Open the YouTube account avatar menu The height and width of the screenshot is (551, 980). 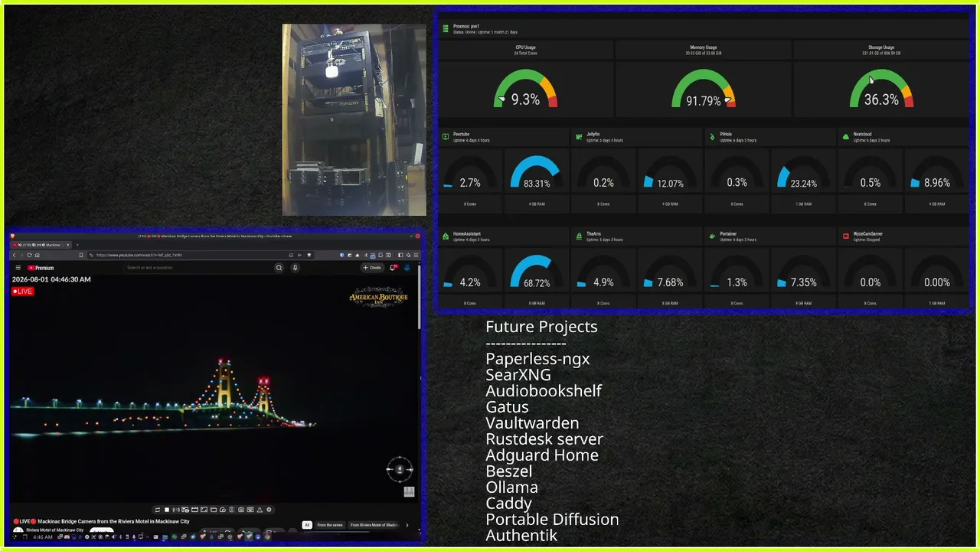pyautogui.click(x=407, y=268)
